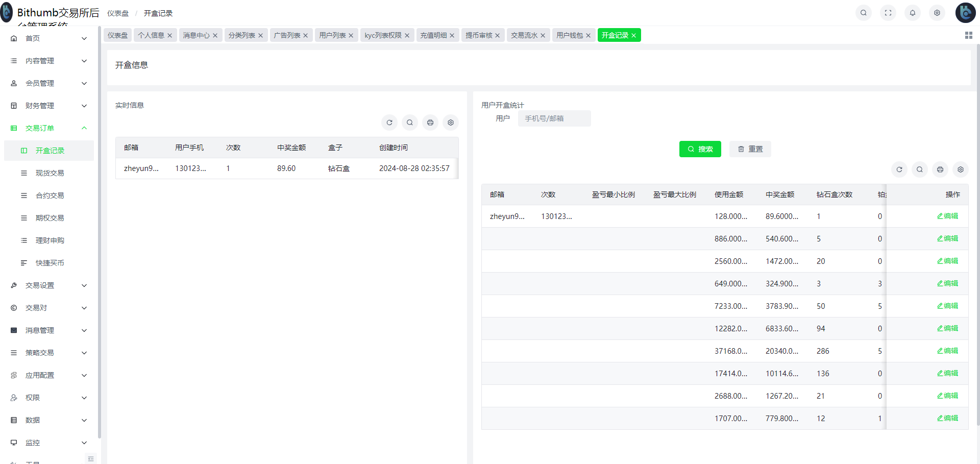Open the notification bell icon

click(912, 13)
